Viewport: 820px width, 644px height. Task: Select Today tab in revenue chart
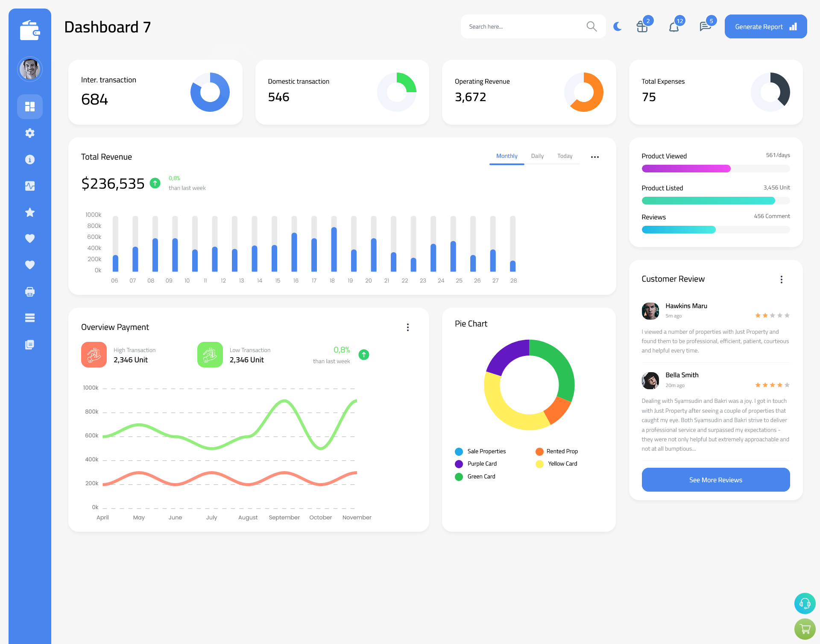(565, 156)
